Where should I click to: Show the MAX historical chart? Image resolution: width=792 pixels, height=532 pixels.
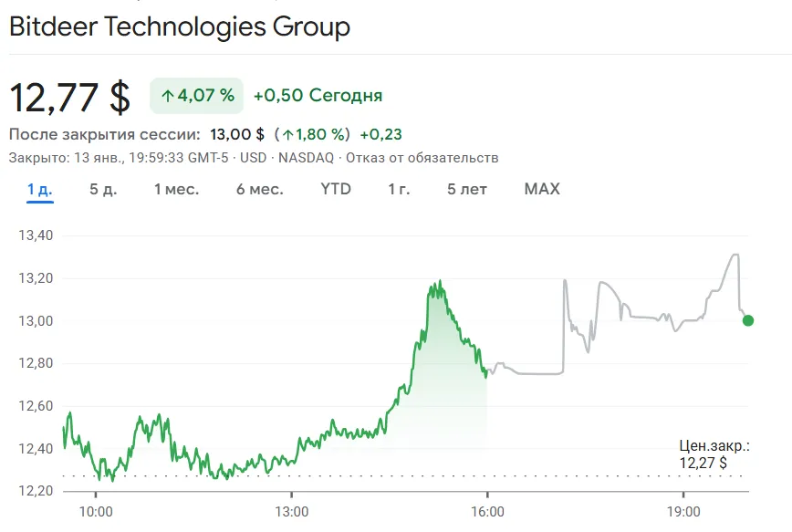[540, 190]
